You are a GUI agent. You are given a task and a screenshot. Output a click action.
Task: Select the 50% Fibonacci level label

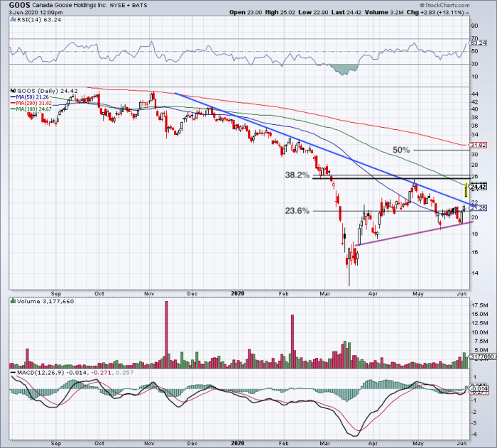pyautogui.click(x=401, y=151)
